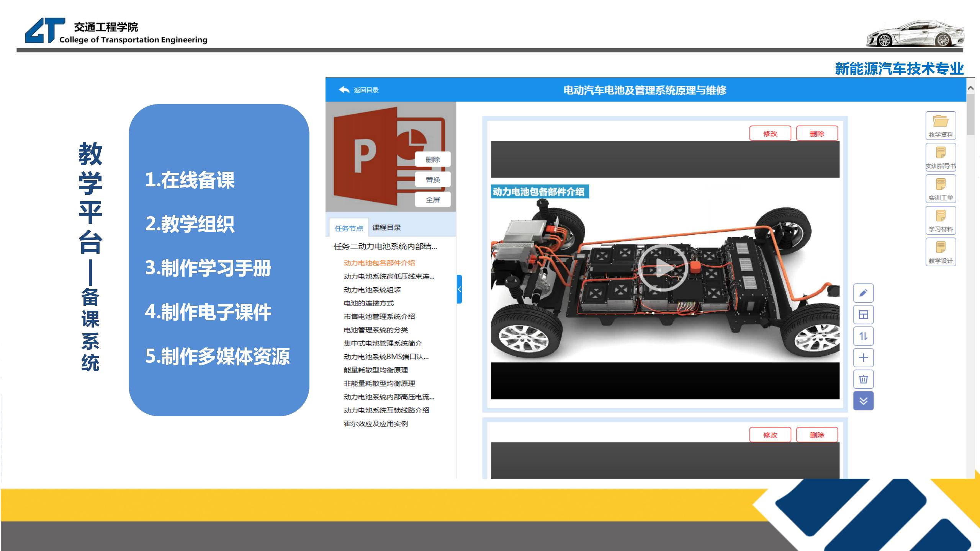This screenshot has width=980, height=551.
Task: Click the pencil edit icon
Action: (x=863, y=293)
